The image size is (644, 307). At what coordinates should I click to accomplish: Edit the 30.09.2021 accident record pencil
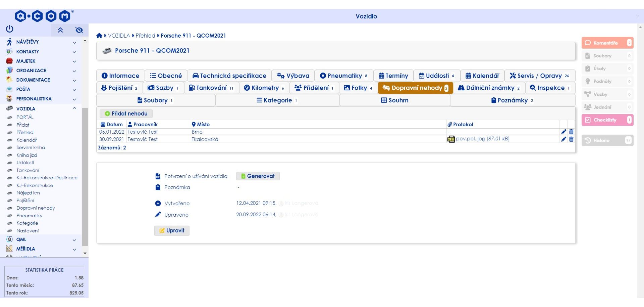coord(563,139)
